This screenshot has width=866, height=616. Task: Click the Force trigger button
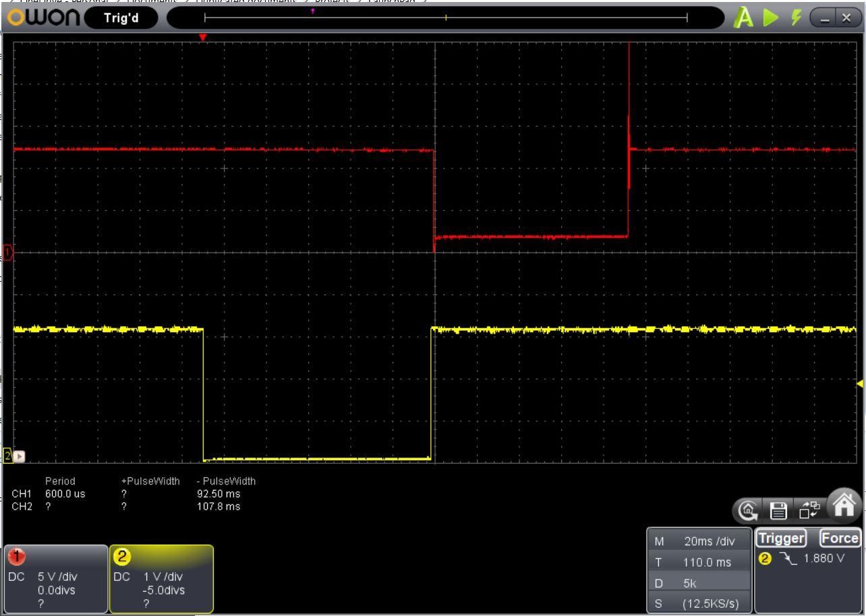pyautogui.click(x=840, y=538)
